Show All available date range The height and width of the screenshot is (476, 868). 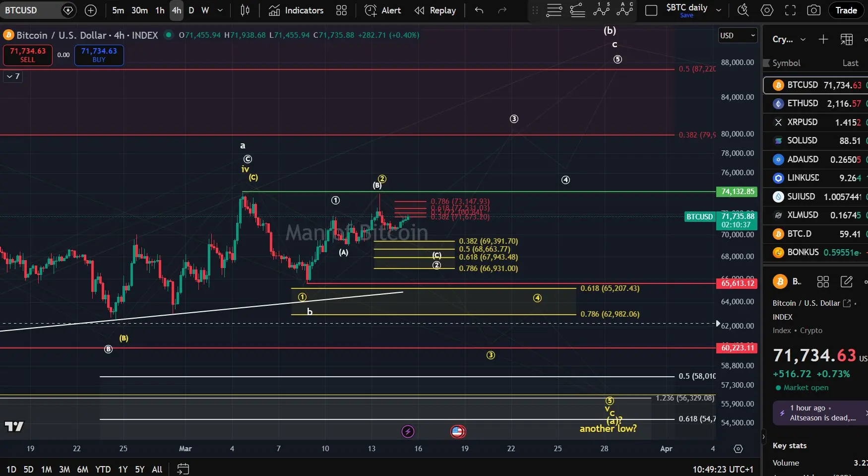[157, 469]
